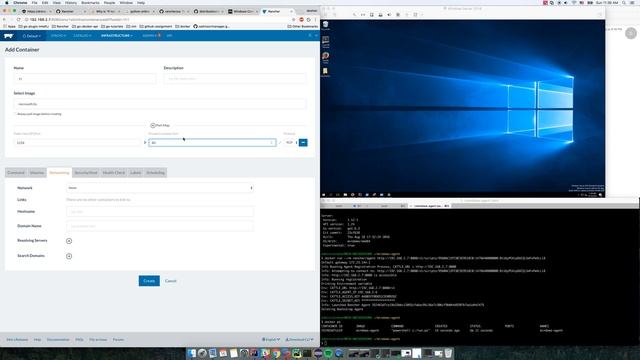The width and height of the screenshot is (640, 360).
Task: Select Recycle Bin on the Windows desktop
Action: pos(325,25)
